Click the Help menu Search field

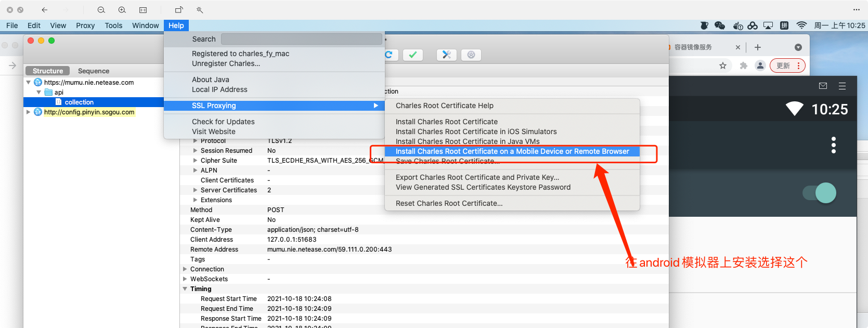(302, 39)
